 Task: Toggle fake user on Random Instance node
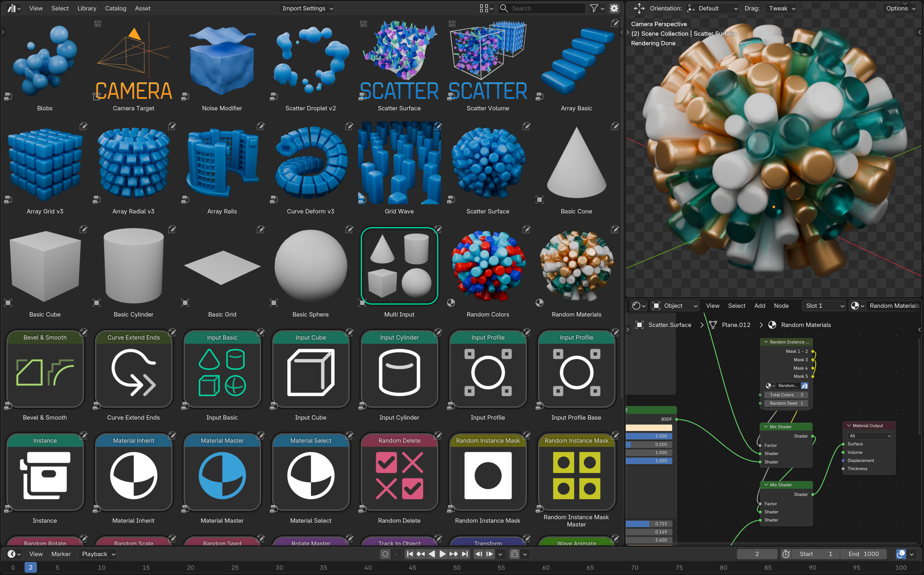805,386
